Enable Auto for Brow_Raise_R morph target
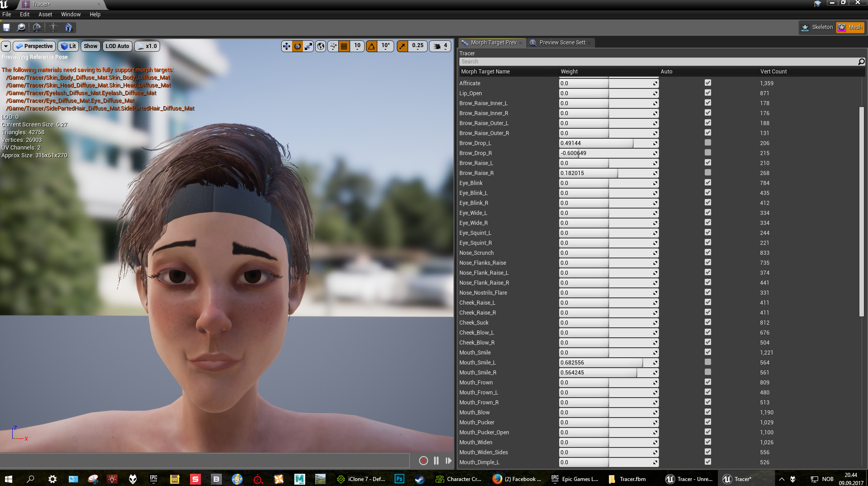This screenshot has height=486, width=868. pos(708,173)
